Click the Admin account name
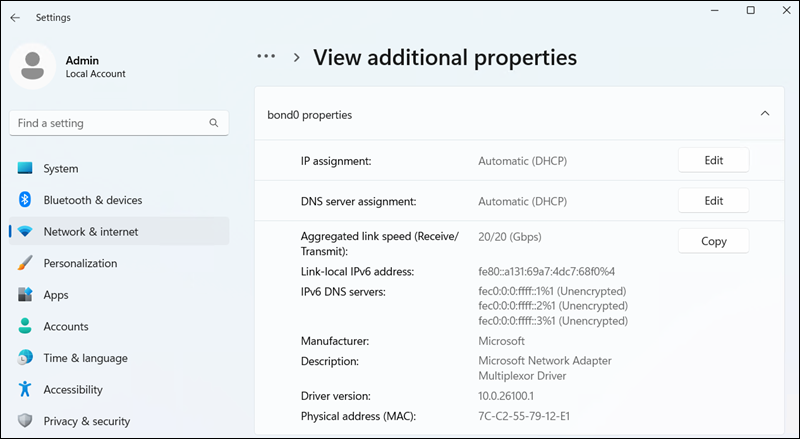 coord(82,60)
